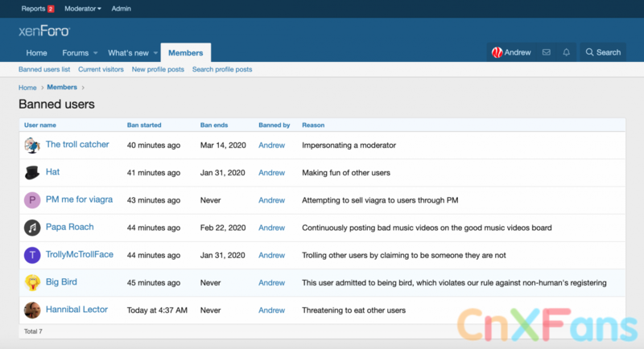Open the Andrew account menu

(511, 52)
